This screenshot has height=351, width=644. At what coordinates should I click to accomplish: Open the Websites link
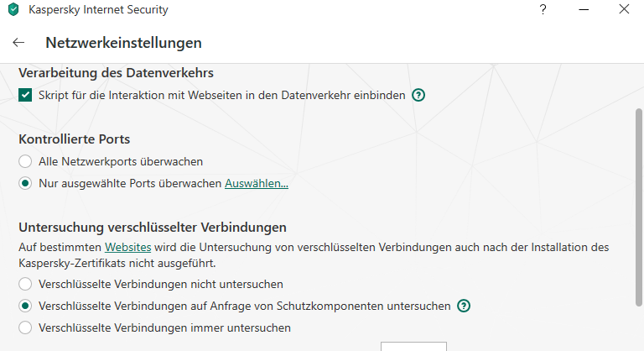tap(127, 248)
